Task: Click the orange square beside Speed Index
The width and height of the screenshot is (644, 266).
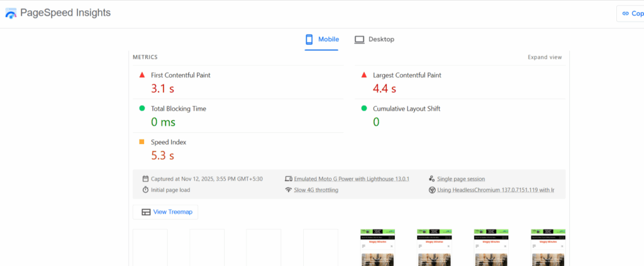Action: [x=142, y=142]
